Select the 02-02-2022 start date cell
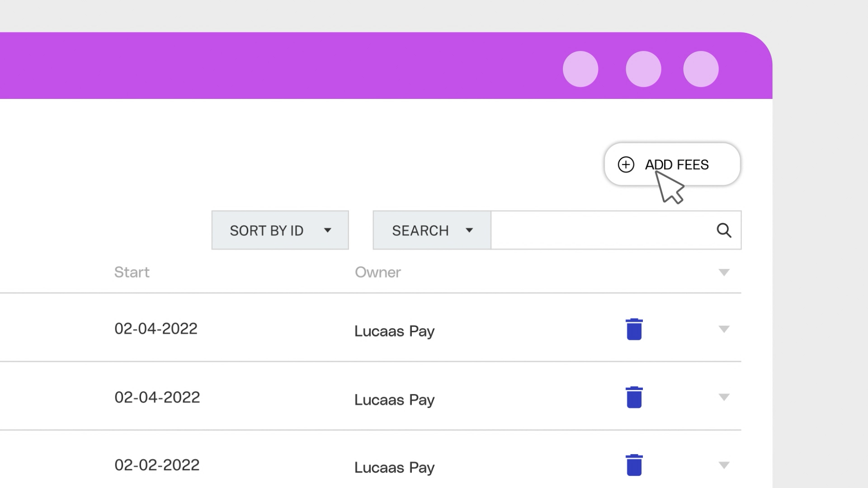Image resolution: width=868 pixels, height=488 pixels. (157, 465)
